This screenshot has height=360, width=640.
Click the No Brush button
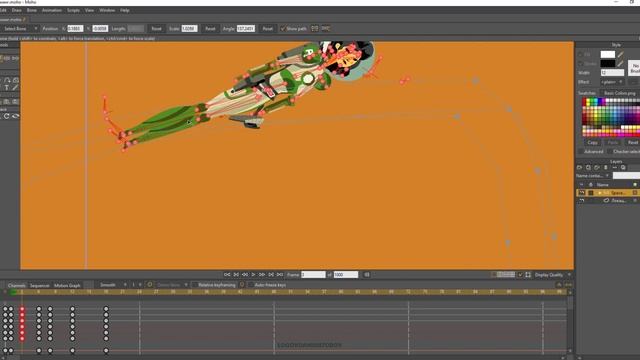pos(635,68)
